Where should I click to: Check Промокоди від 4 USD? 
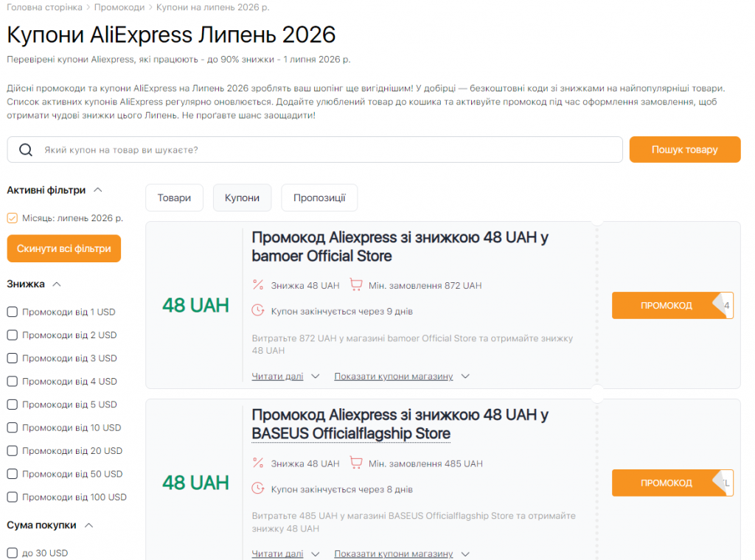[12, 381]
